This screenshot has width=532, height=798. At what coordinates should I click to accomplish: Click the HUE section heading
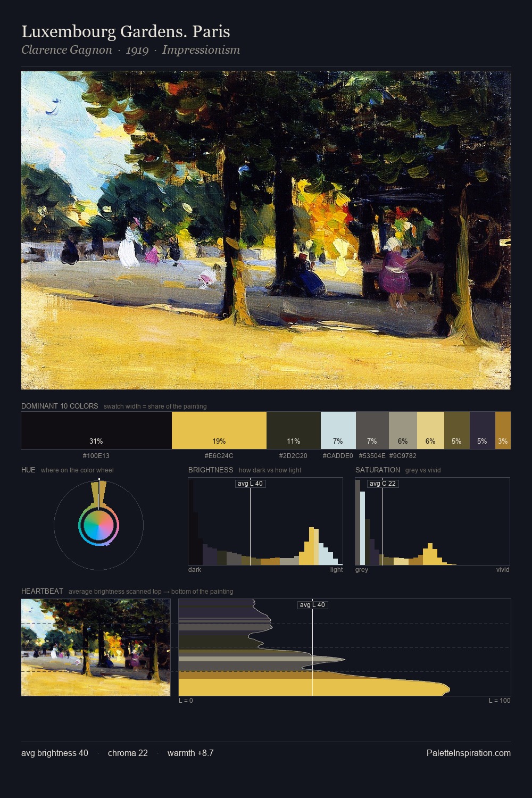click(28, 470)
